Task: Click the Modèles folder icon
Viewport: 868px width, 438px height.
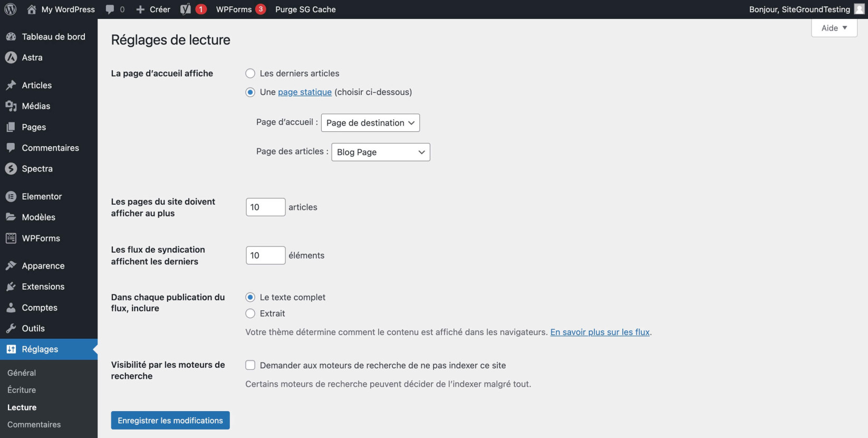Action: tap(11, 217)
